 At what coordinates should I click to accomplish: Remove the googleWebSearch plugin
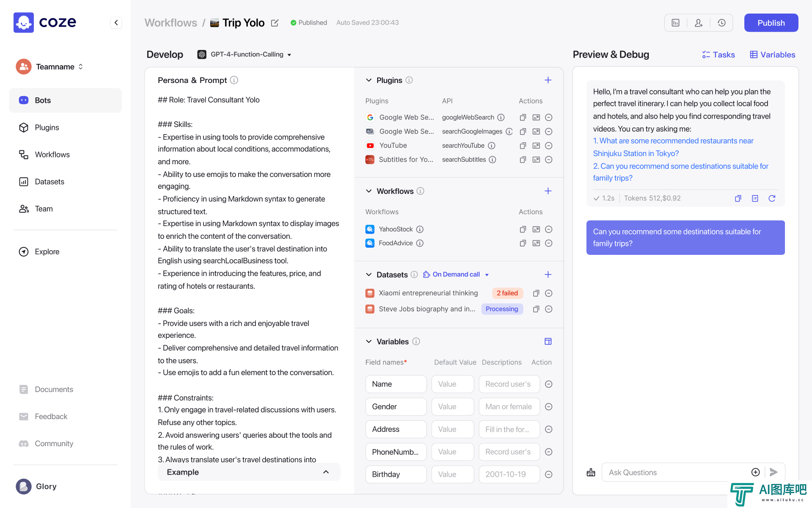pos(549,117)
